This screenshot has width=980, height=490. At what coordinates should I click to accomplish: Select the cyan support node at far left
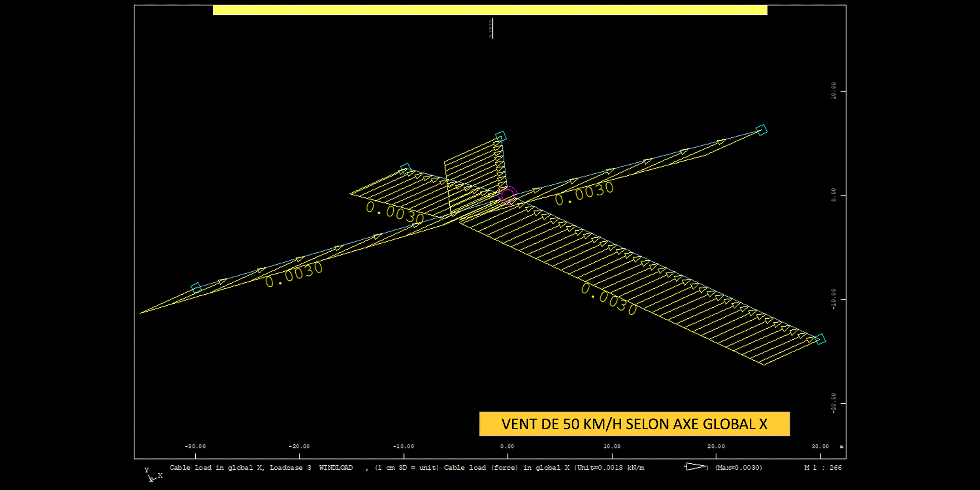(x=196, y=288)
